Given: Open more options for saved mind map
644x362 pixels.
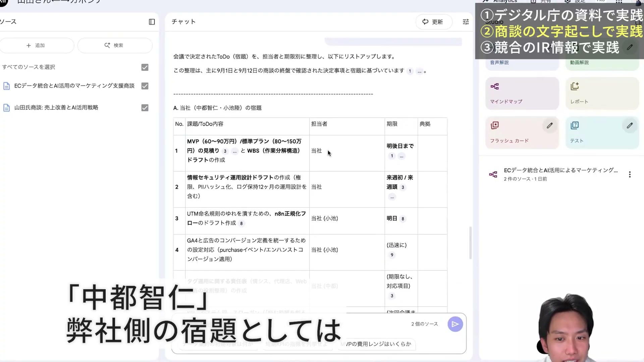Looking at the screenshot, I should pyautogui.click(x=630, y=174).
